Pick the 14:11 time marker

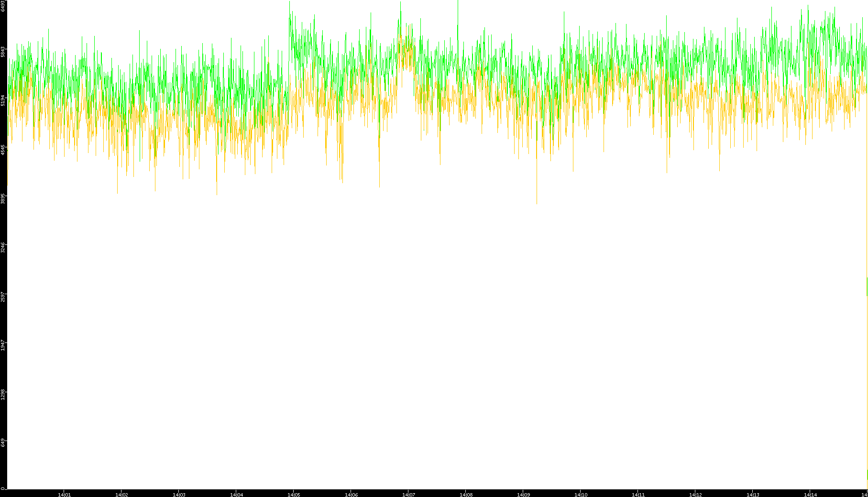tap(638, 495)
